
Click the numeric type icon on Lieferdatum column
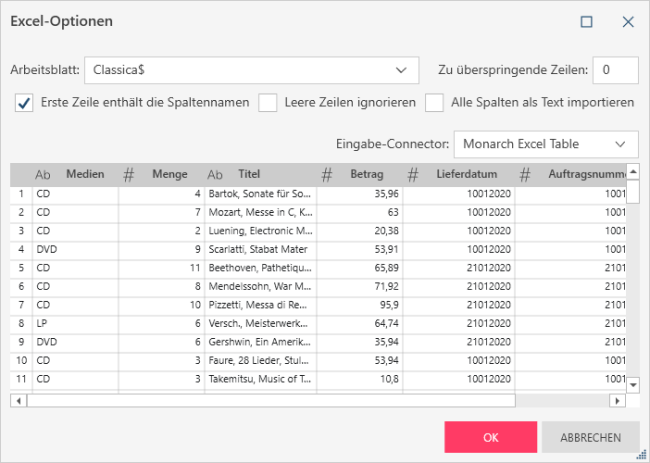[x=413, y=174]
